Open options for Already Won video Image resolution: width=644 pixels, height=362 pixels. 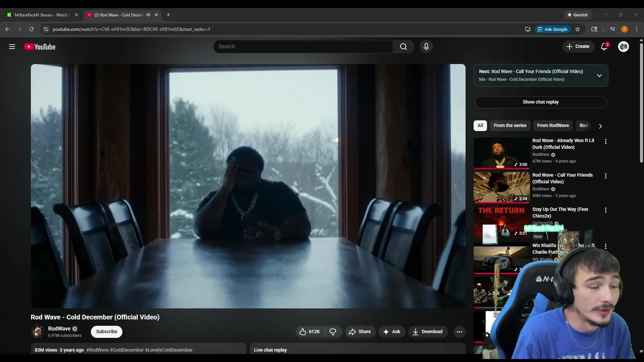[x=605, y=142]
